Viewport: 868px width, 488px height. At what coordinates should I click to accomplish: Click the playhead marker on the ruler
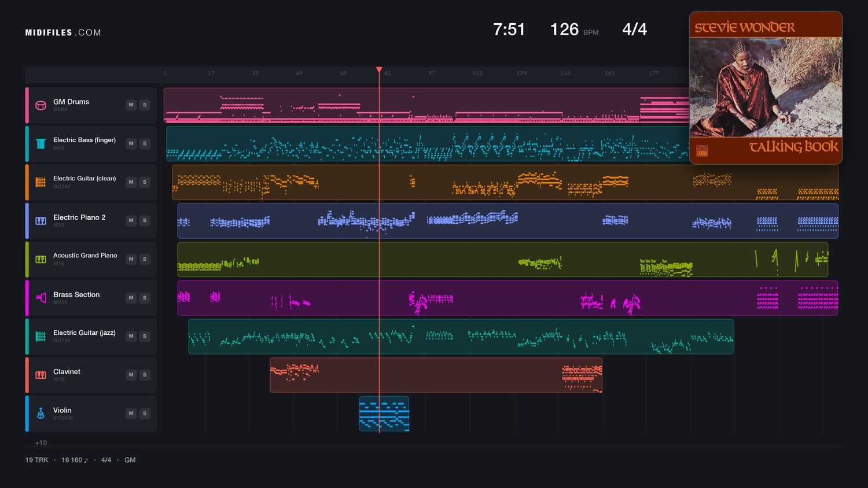coord(379,70)
